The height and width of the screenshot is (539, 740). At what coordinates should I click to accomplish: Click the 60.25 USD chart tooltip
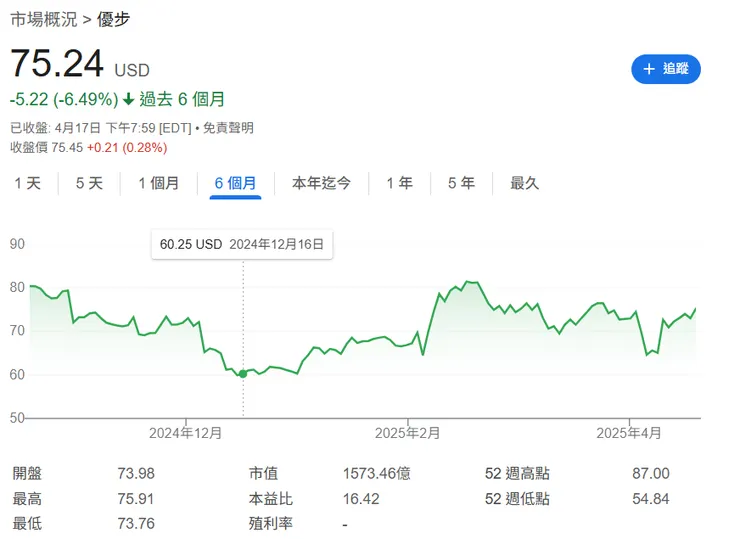click(x=242, y=244)
